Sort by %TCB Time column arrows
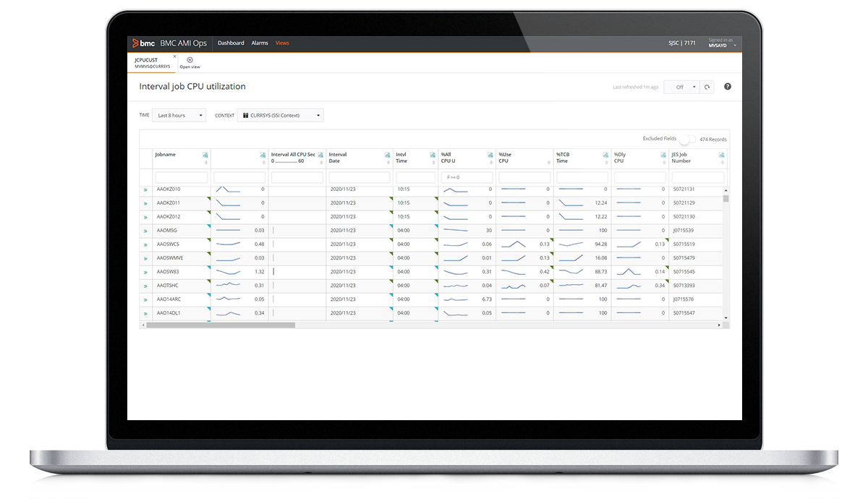The height and width of the screenshot is (499, 868). [605, 163]
